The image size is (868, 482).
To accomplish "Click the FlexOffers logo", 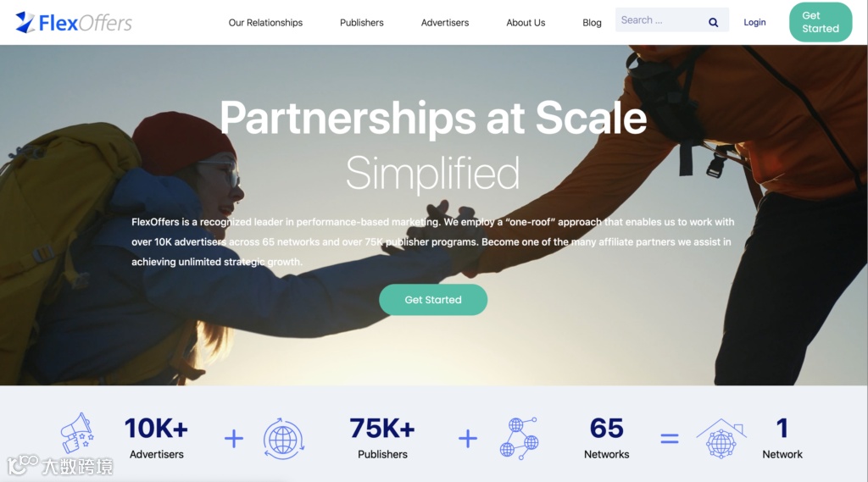I will click(x=74, y=23).
